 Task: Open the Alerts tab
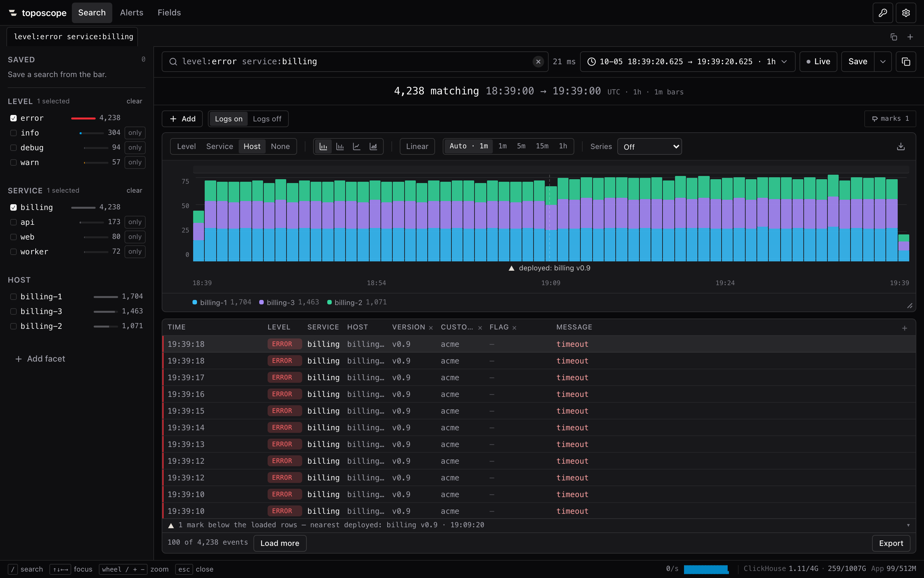click(x=131, y=13)
